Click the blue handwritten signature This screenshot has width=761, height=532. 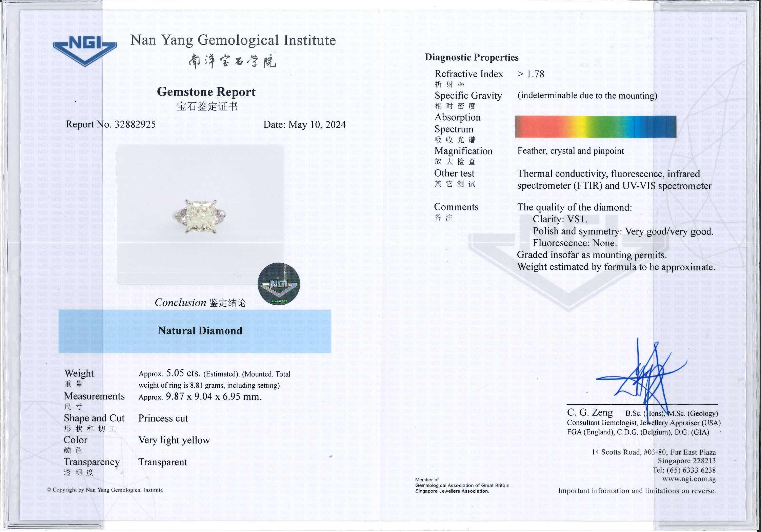pyautogui.click(x=644, y=380)
